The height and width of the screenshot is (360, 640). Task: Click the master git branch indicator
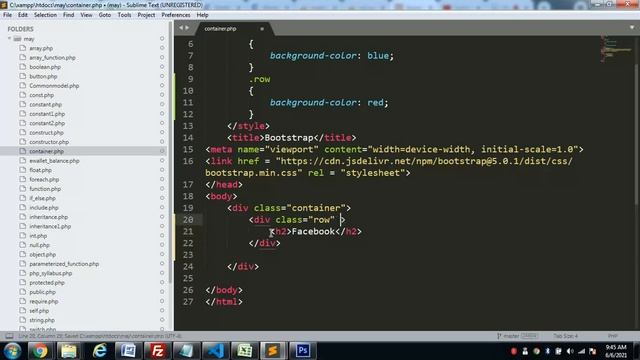tap(517, 336)
